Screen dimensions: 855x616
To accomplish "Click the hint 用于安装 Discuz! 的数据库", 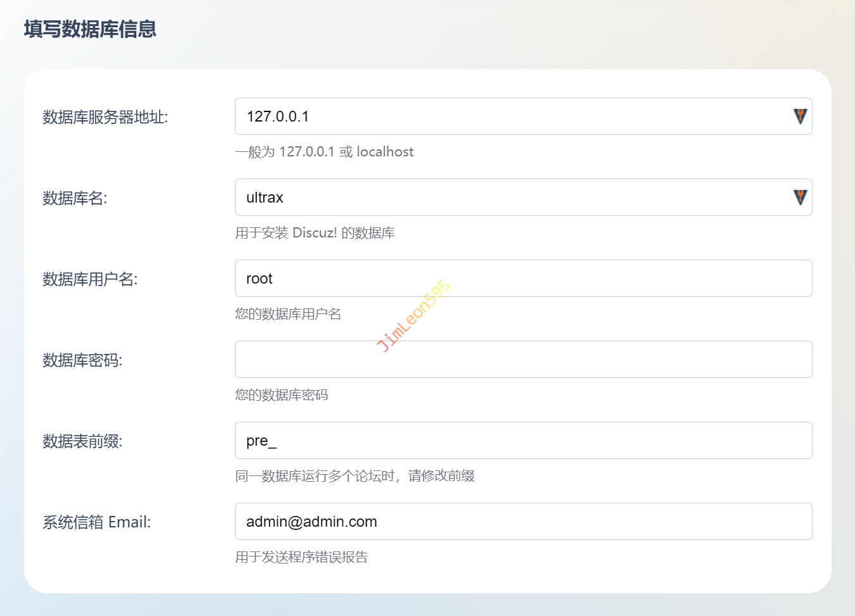I will tap(315, 233).
